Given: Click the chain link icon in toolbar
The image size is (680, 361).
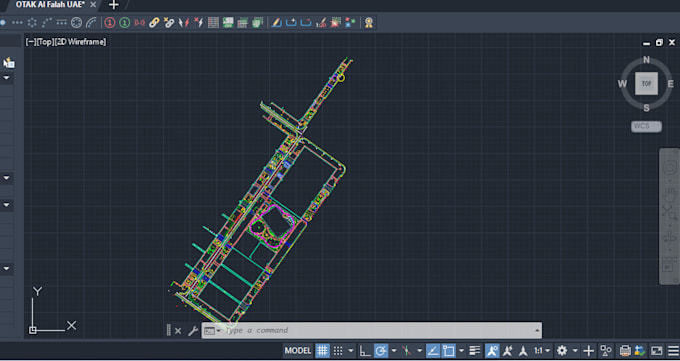Looking at the screenshot, I should pos(154,22).
